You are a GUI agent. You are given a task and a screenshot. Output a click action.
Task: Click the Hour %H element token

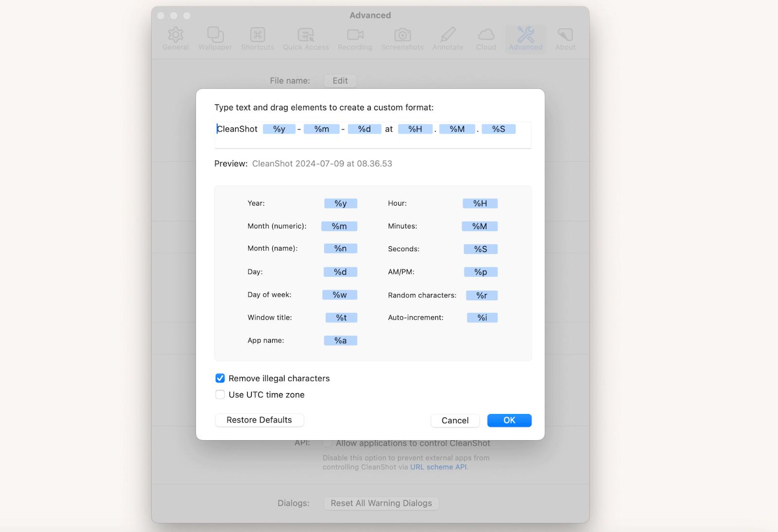[480, 204]
